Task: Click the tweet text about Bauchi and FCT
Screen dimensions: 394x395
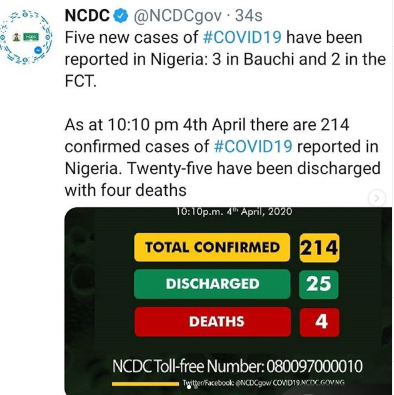Action: (225, 59)
